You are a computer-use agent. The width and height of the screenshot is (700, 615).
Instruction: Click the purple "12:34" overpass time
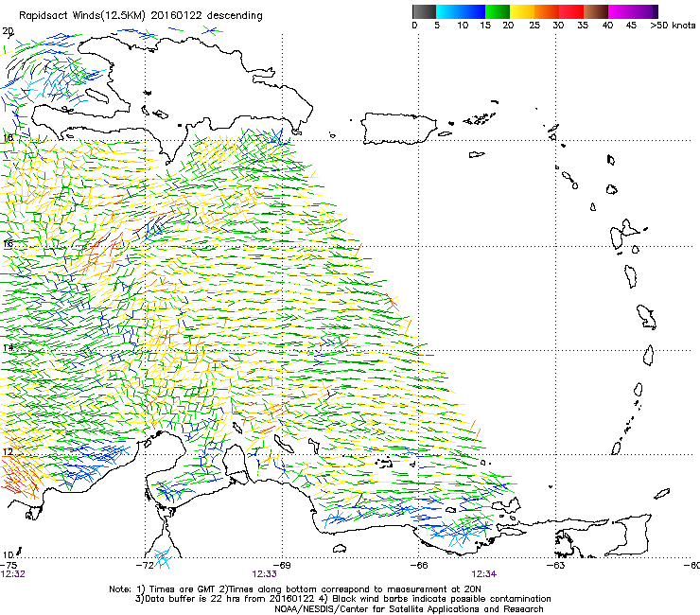(x=484, y=574)
